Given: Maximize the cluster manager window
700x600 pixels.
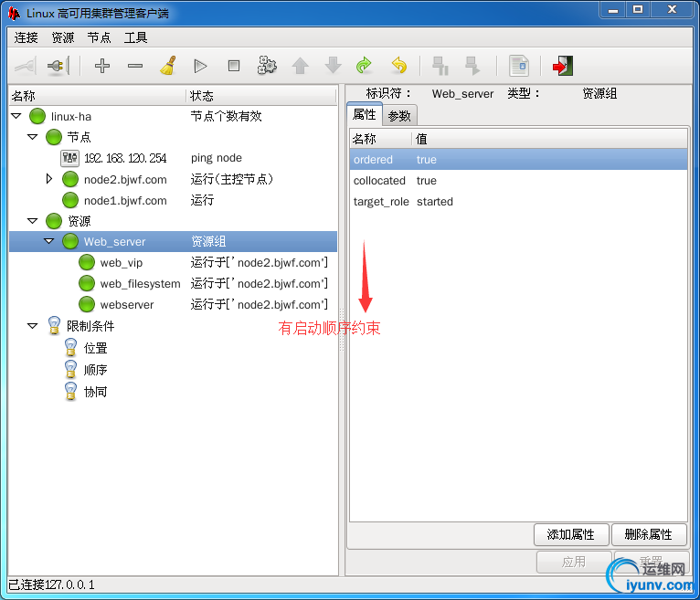Looking at the screenshot, I should point(638,9).
